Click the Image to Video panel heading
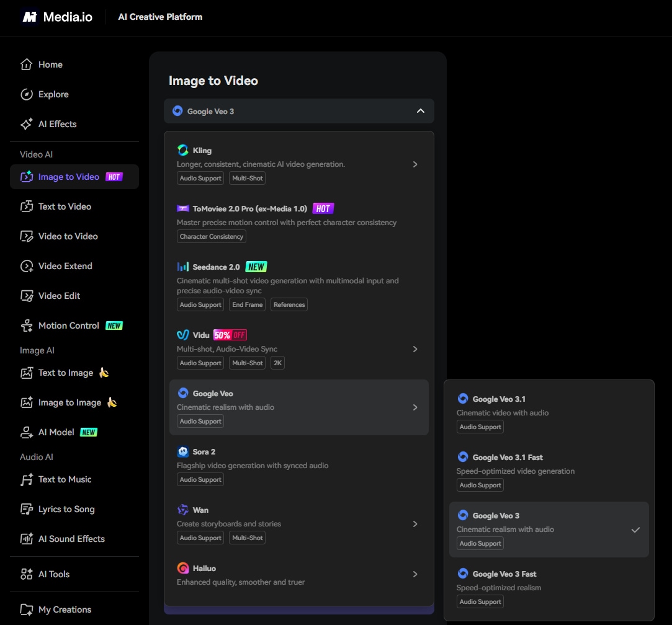Viewport: 672px width, 625px height. pos(213,81)
